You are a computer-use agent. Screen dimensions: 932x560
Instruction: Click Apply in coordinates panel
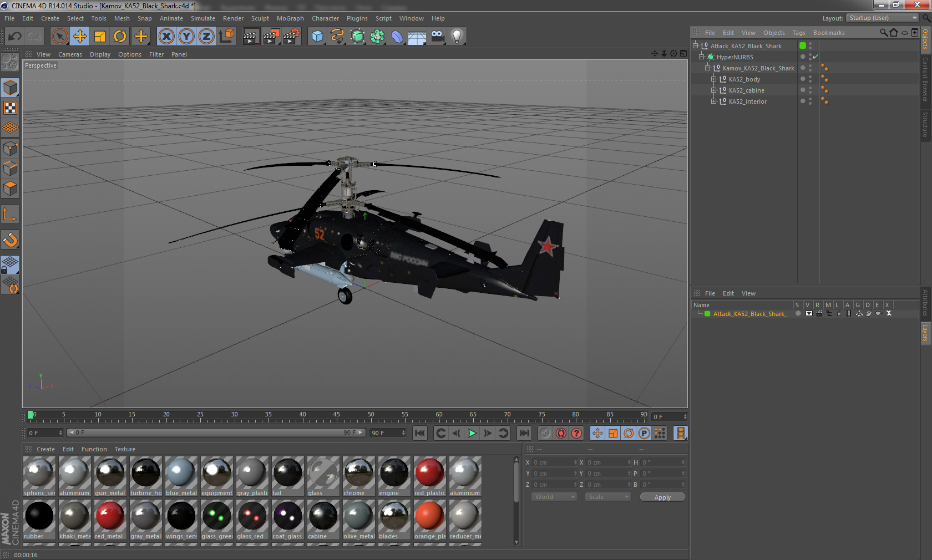[662, 497]
